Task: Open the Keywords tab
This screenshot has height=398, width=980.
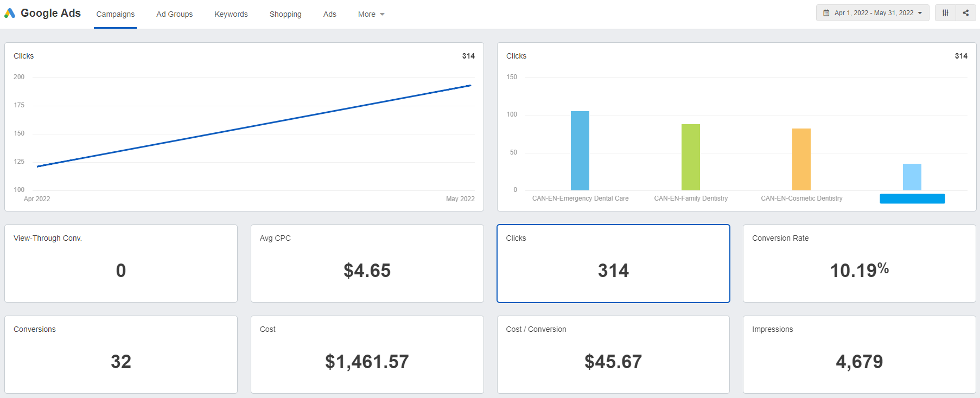Action: (x=231, y=15)
